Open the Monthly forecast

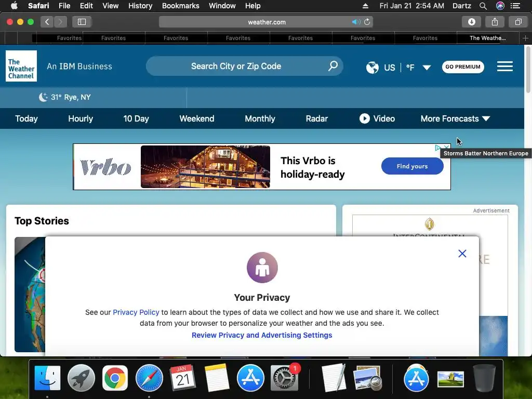point(260,118)
